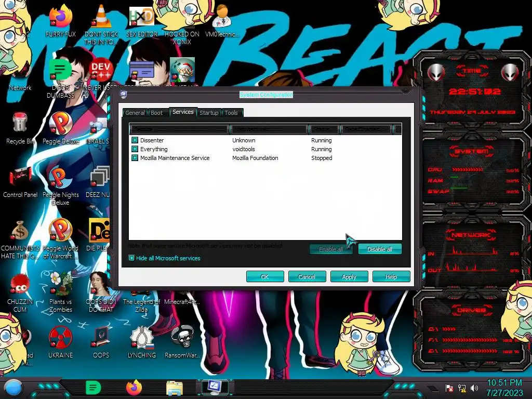Screen dimensions: 532x399
Task: Sort by column header above Running status
Action: pyautogui.click(x=324, y=129)
